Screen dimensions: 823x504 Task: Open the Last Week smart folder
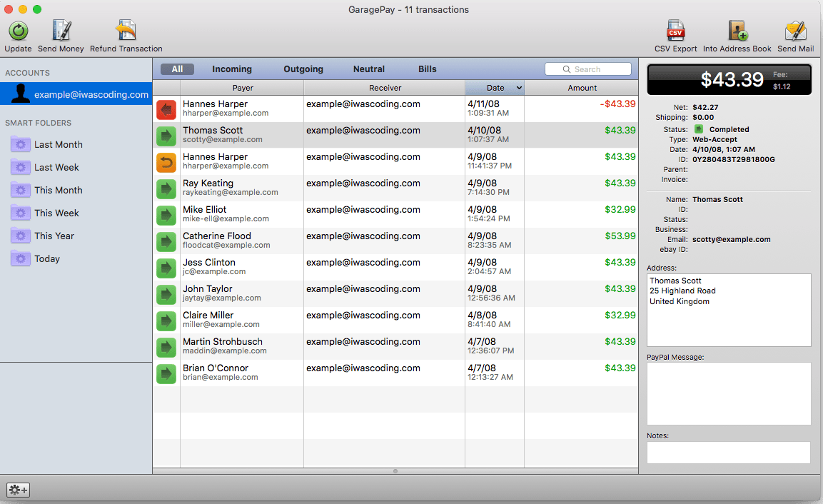(56, 168)
